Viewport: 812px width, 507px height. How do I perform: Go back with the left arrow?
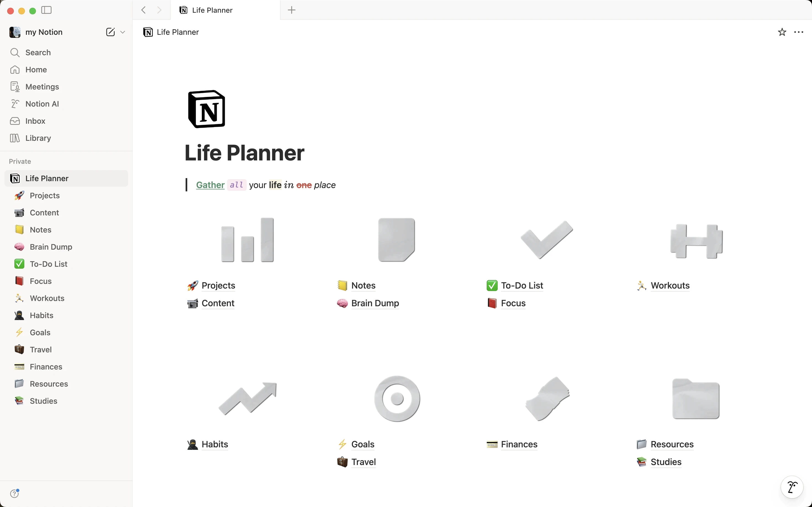pos(144,10)
